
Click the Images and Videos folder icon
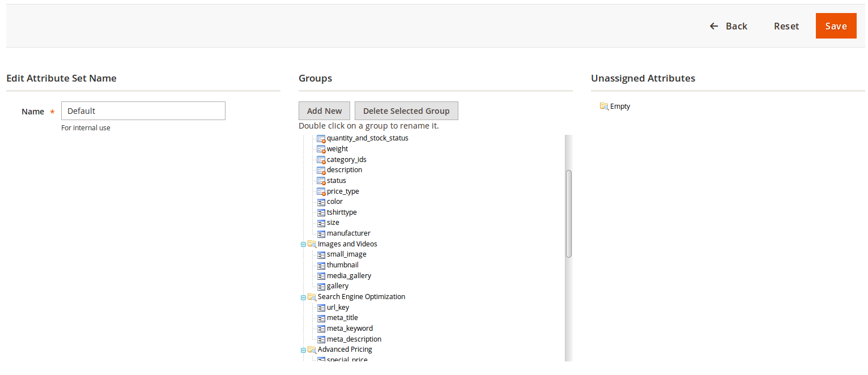click(x=312, y=244)
